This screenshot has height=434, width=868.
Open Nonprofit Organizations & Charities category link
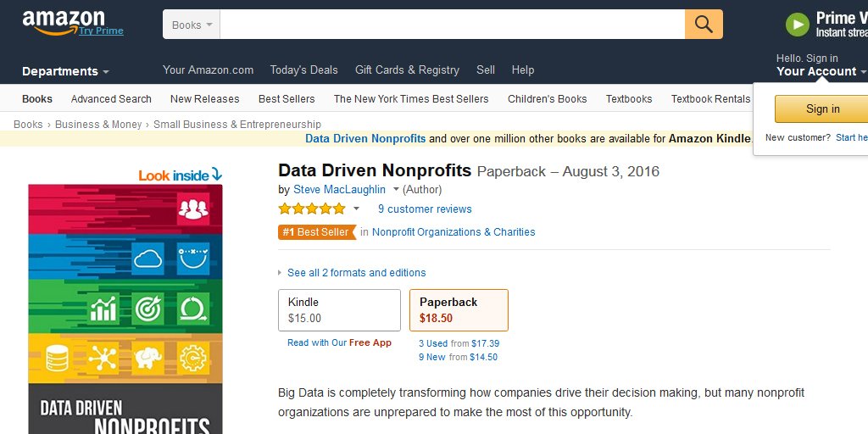click(453, 232)
